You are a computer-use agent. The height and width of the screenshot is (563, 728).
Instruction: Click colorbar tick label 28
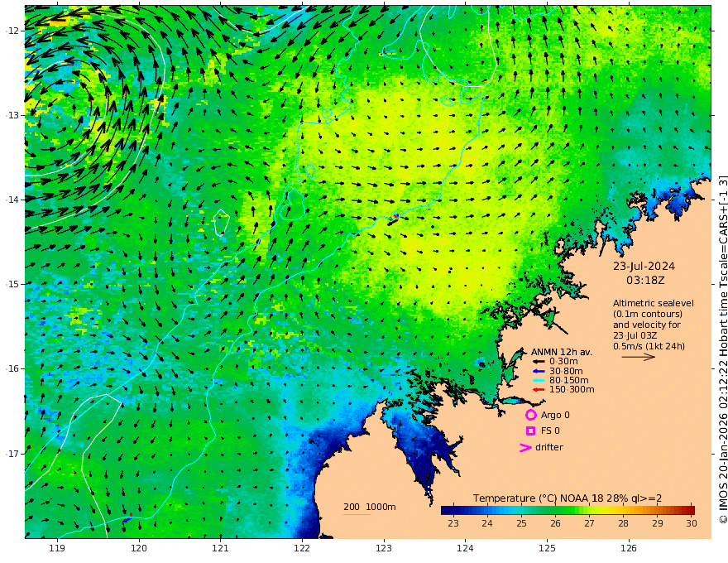[x=623, y=523]
